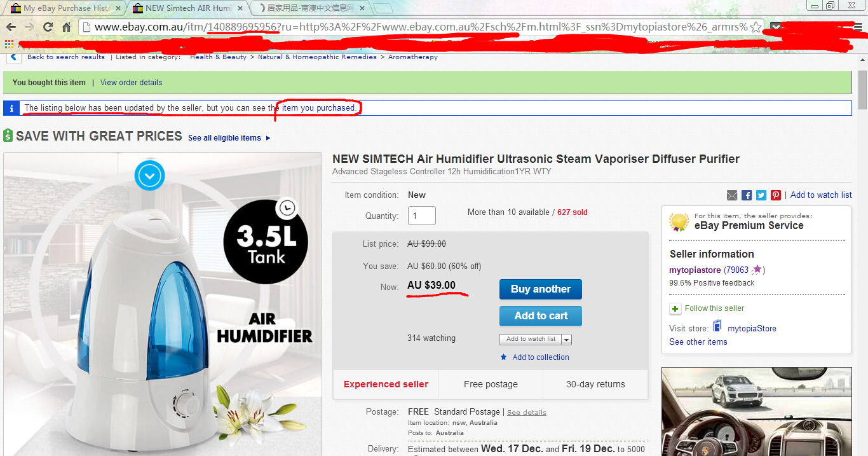Open the Porsche car advertisement thumbnail

pos(756,411)
